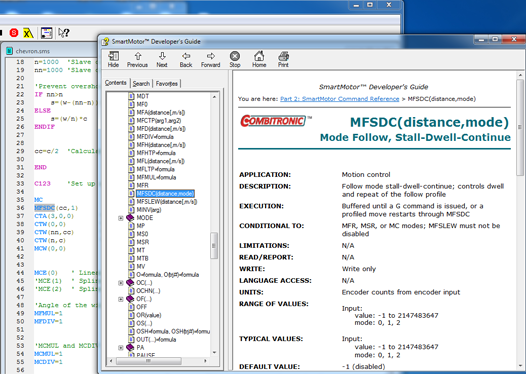The width and height of the screenshot is (526, 374).
Task: Click the window layout icon in editor toolbar
Action: (46, 33)
